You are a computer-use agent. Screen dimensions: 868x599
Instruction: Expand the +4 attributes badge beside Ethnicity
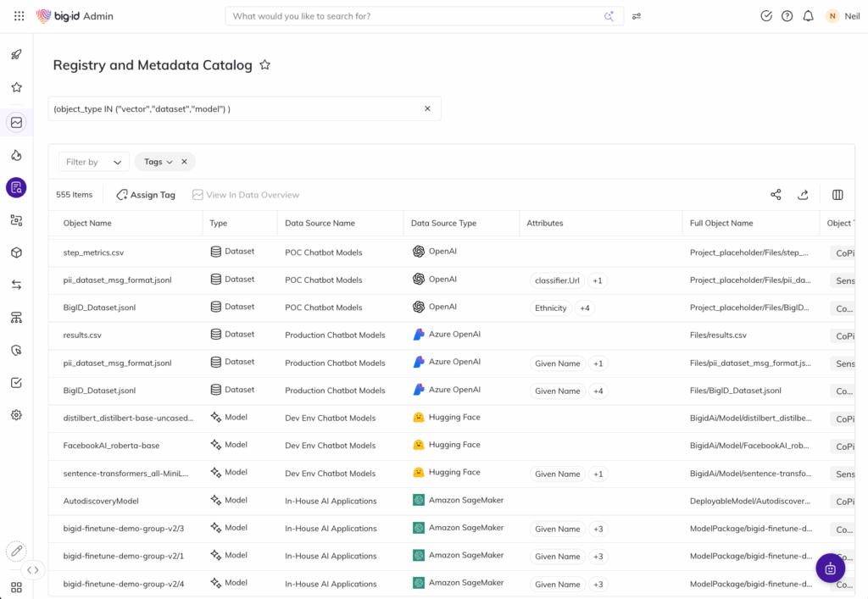[x=585, y=308]
